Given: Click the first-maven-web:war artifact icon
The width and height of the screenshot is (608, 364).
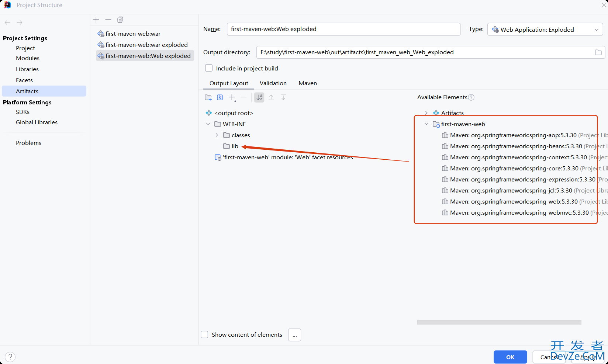Looking at the screenshot, I should coord(101,34).
